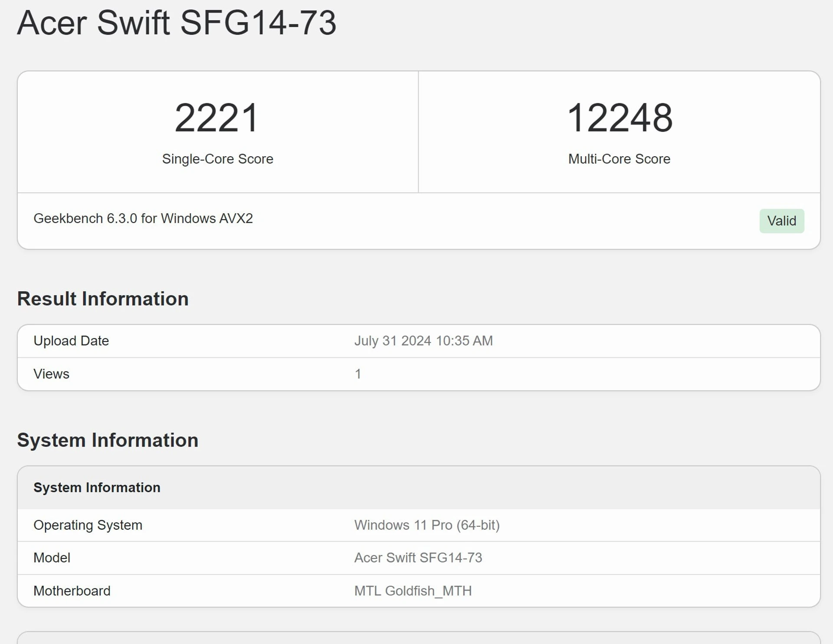The image size is (833, 644).
Task: Click the Views row label
Action: point(51,374)
